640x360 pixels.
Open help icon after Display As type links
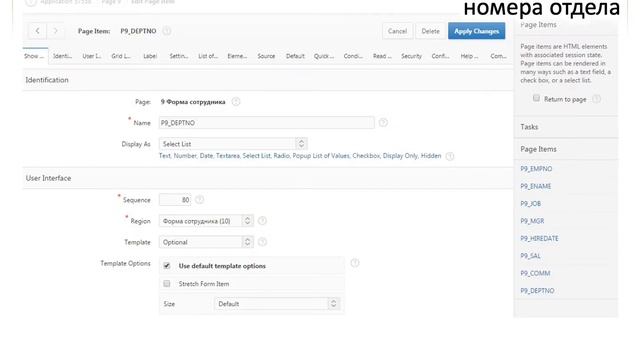450,156
